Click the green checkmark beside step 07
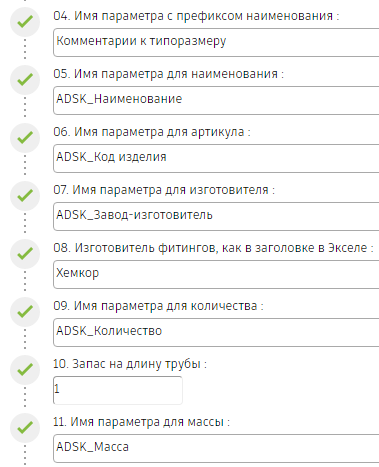Image resolution: width=379 pixels, height=467 pixels. pyautogui.click(x=25, y=196)
